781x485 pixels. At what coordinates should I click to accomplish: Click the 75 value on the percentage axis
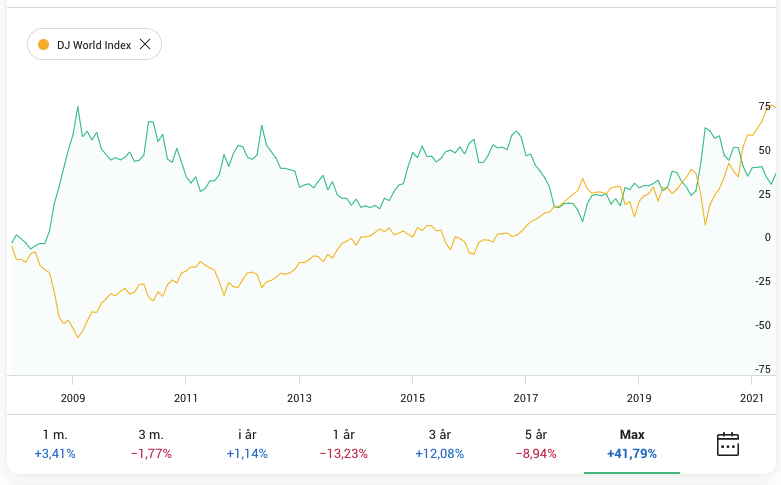(x=764, y=107)
